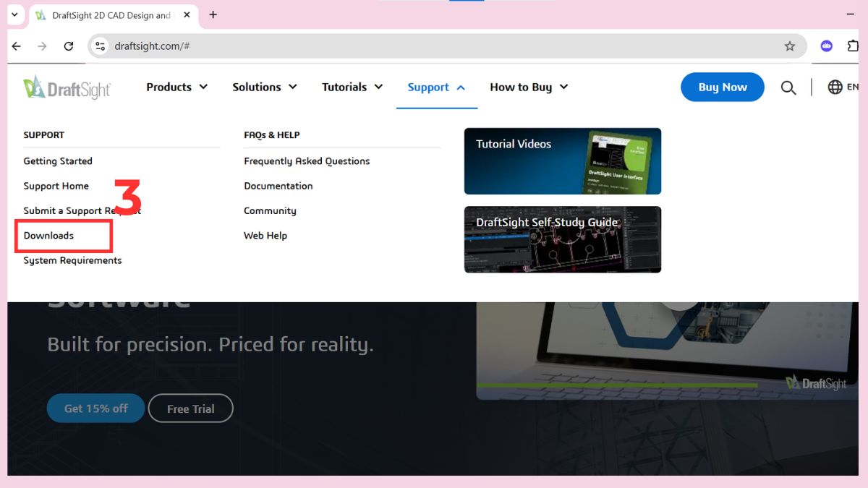Click the purple extension icon in toolbar
The width and height of the screenshot is (868, 488).
click(x=827, y=46)
